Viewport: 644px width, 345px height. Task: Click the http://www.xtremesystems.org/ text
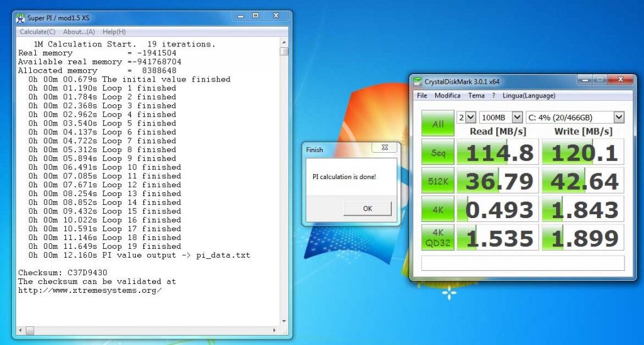[90, 290]
